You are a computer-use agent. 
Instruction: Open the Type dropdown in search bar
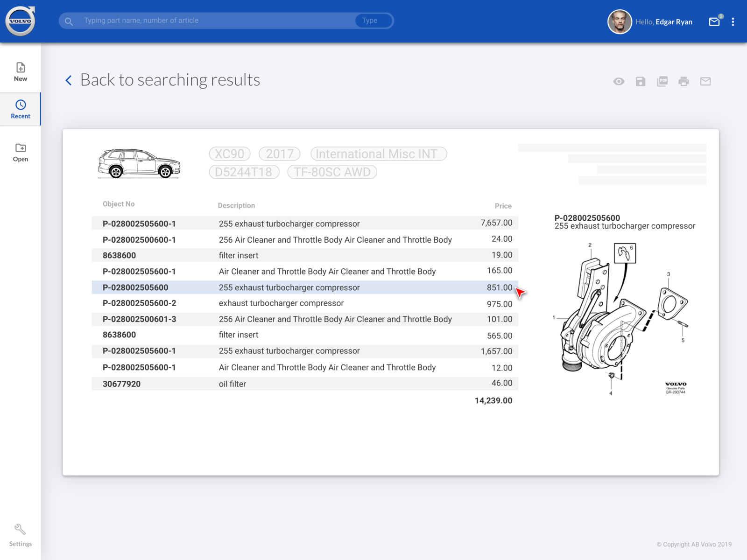click(x=373, y=21)
